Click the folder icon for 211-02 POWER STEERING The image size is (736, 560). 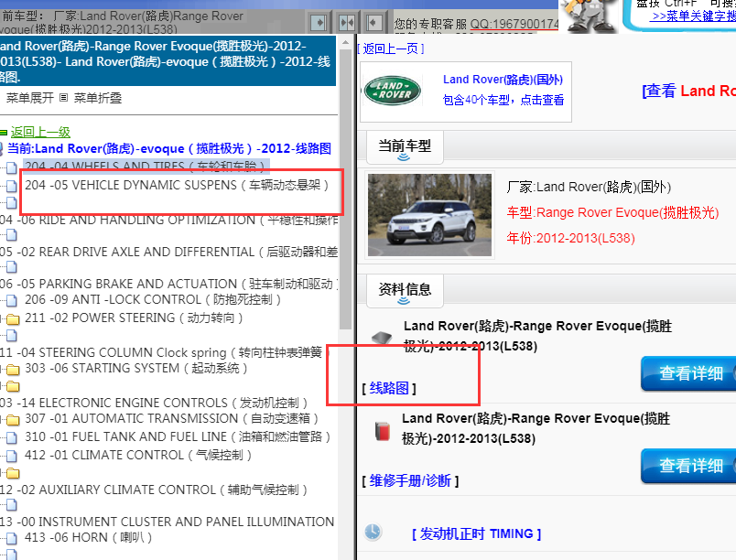[x=13, y=319]
